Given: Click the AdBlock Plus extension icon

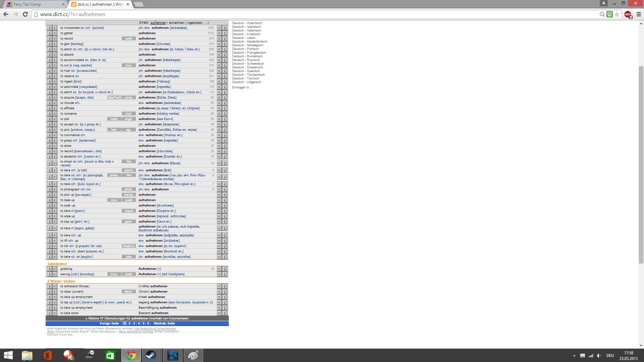Looking at the screenshot, I should click(628, 14).
